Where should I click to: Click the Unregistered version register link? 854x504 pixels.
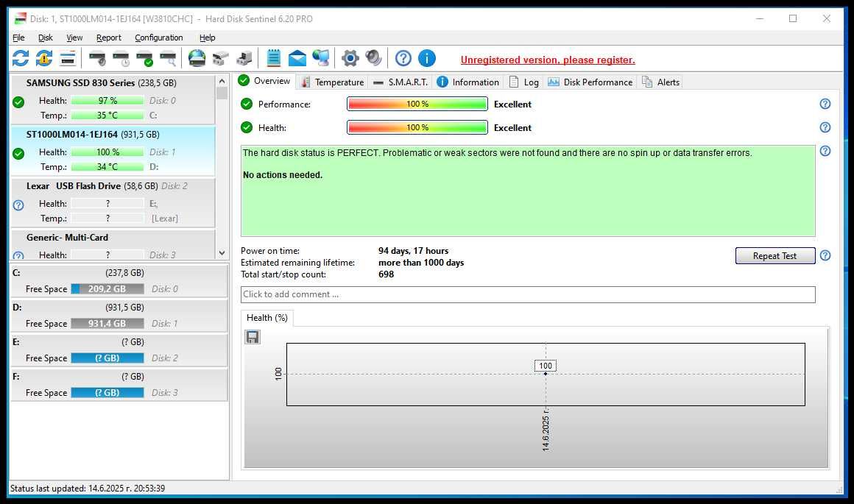(x=547, y=60)
